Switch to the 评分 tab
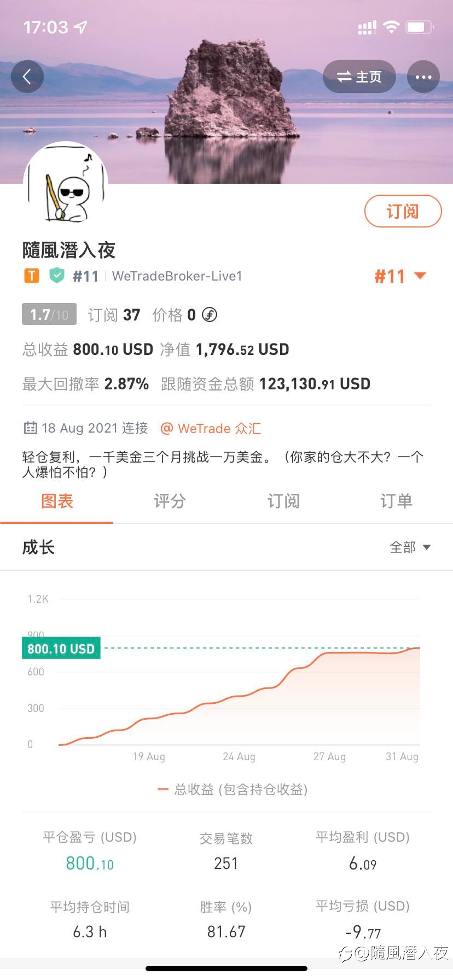Screen dimensions: 453x980 coord(170,501)
